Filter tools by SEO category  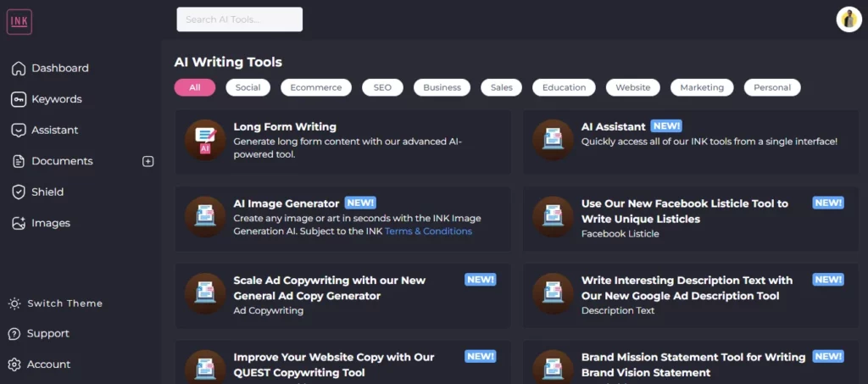click(382, 87)
